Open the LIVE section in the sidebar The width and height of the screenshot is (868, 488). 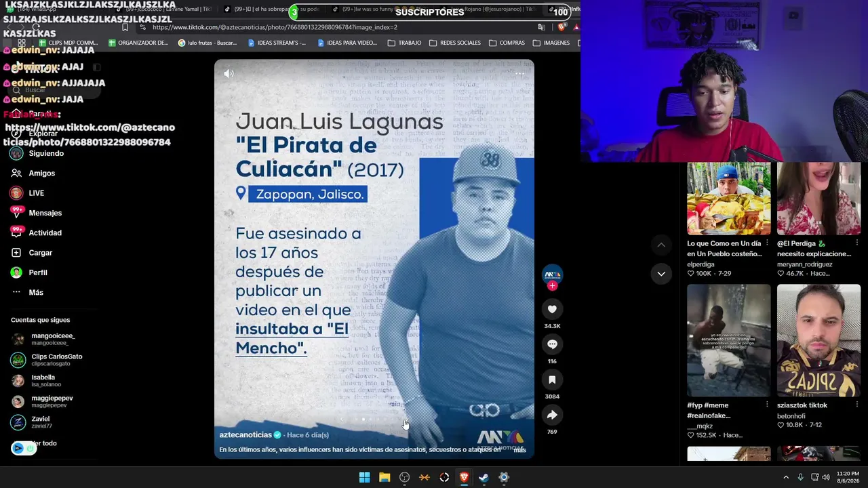(x=28, y=193)
